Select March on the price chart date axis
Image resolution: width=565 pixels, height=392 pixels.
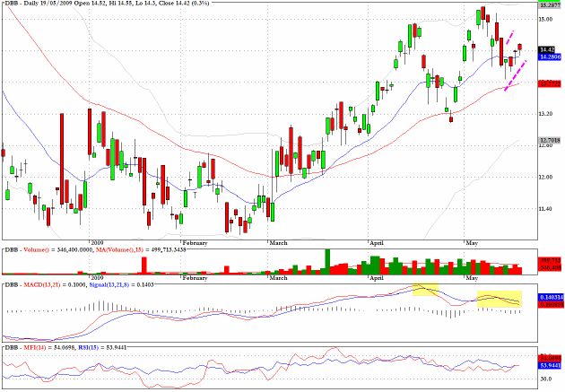tap(278, 243)
